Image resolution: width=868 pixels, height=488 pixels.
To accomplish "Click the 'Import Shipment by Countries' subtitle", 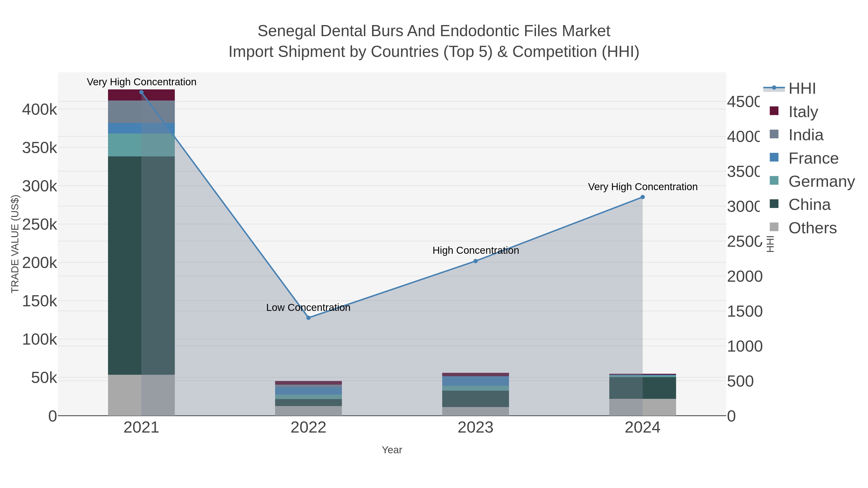I will click(x=434, y=52).
